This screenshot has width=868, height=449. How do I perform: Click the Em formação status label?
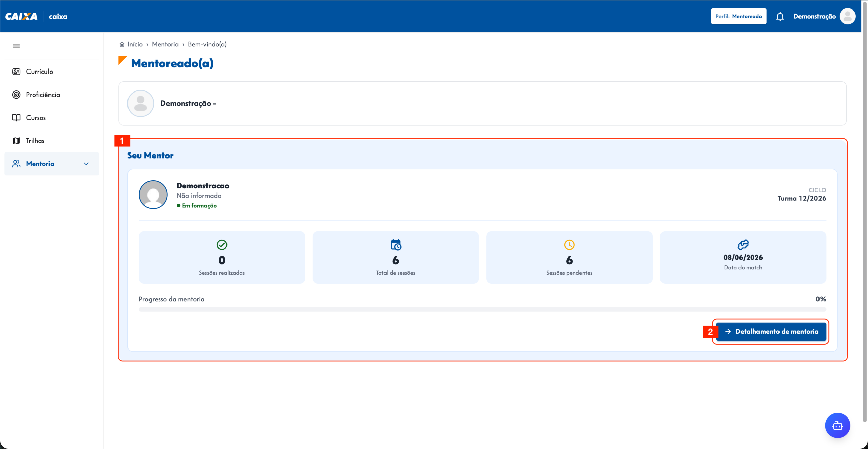[x=199, y=206]
